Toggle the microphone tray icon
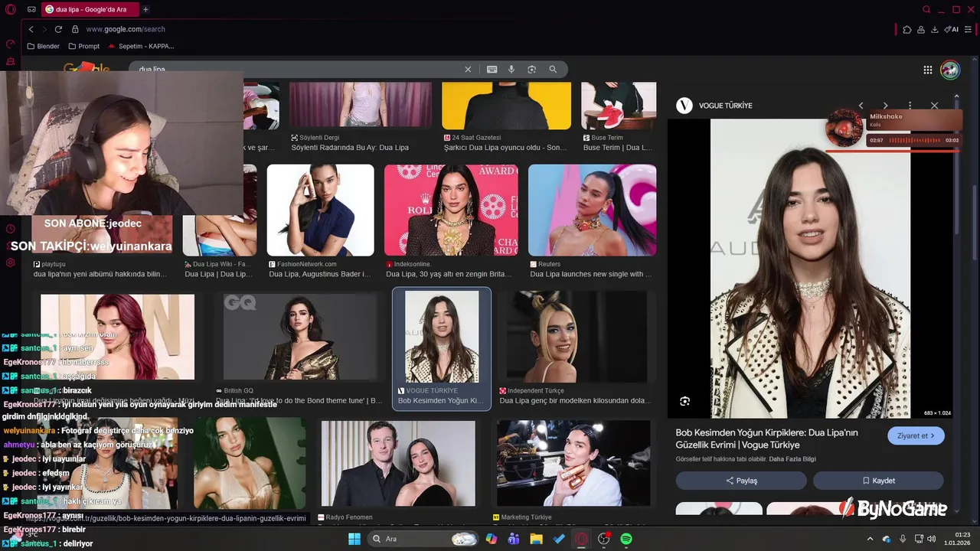 (x=903, y=539)
